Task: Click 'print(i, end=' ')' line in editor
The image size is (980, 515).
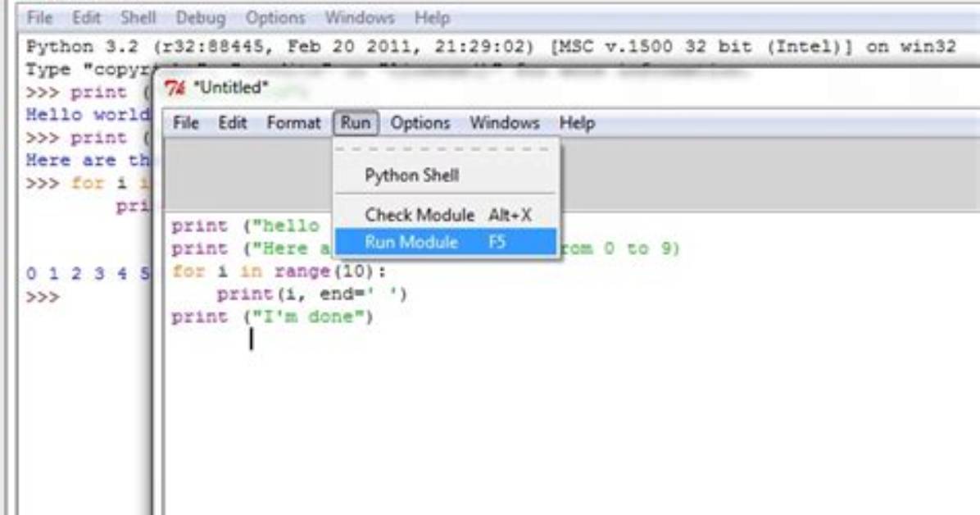Action: point(311,294)
